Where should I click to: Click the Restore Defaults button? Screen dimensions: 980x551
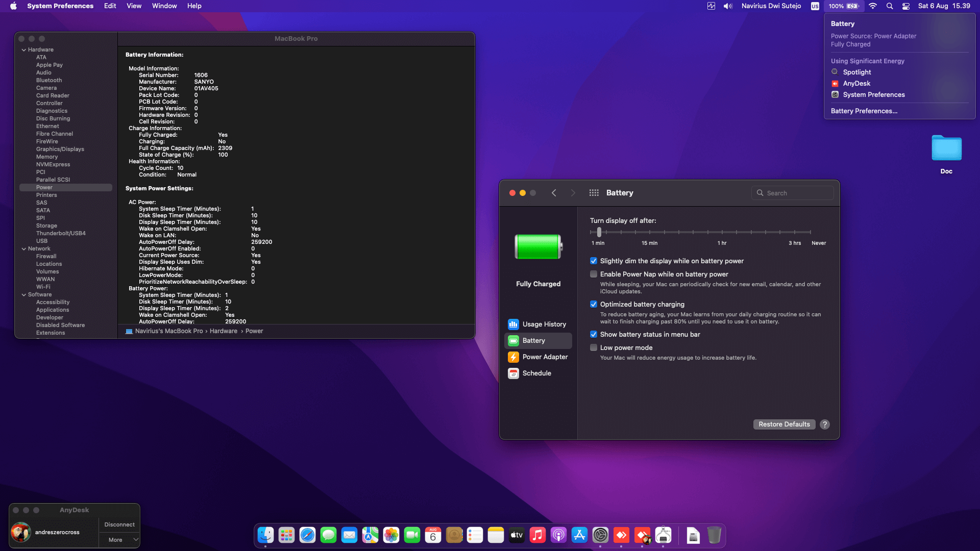pyautogui.click(x=784, y=424)
